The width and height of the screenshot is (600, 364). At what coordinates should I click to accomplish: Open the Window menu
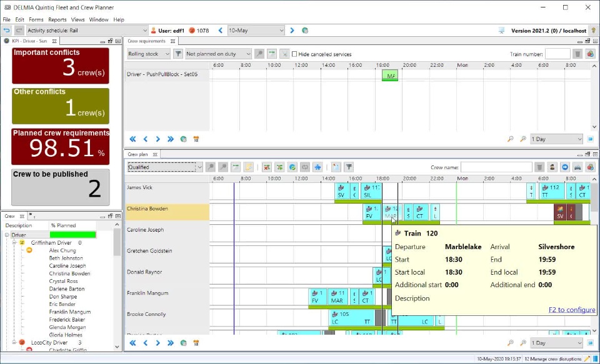tap(99, 19)
